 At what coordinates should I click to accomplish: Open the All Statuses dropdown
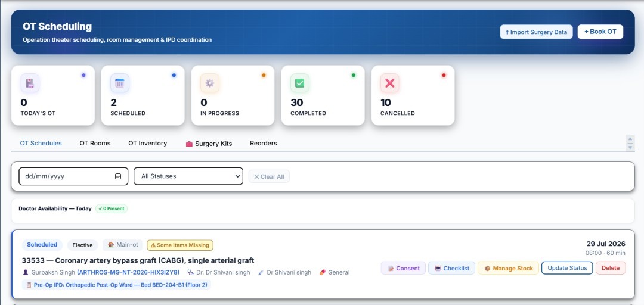188,176
